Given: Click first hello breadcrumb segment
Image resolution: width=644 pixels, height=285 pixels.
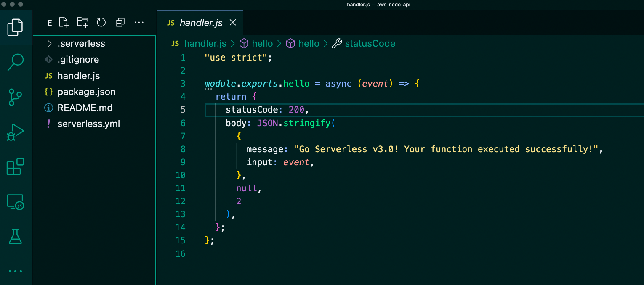Looking at the screenshot, I should click(x=262, y=44).
